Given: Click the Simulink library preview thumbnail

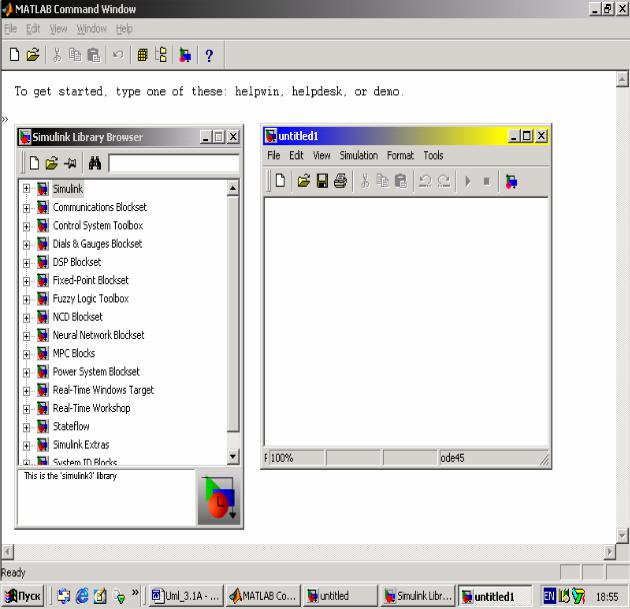Looking at the screenshot, I should [x=219, y=498].
